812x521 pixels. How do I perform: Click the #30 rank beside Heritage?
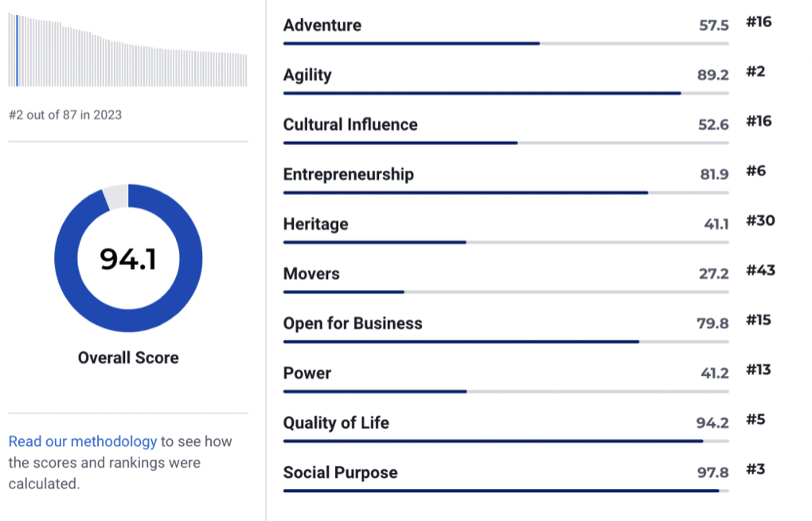760,221
